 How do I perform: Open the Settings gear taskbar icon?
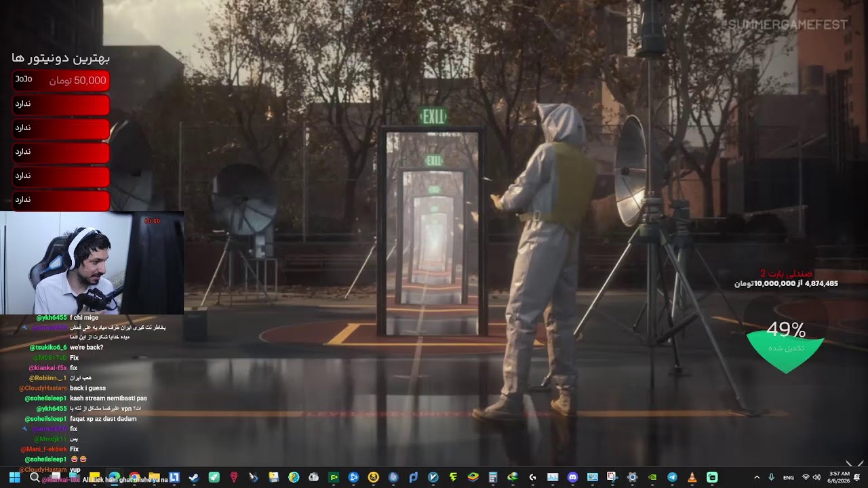[x=632, y=477]
